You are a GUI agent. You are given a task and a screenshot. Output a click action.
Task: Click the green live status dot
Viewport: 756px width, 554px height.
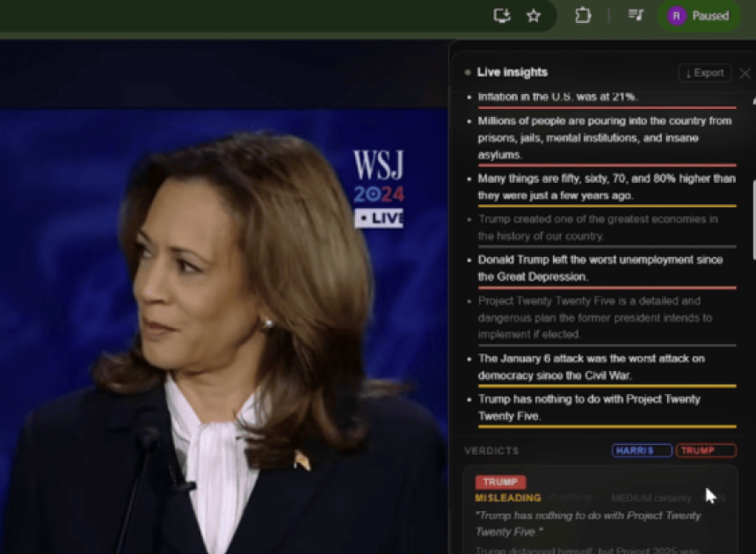click(467, 73)
